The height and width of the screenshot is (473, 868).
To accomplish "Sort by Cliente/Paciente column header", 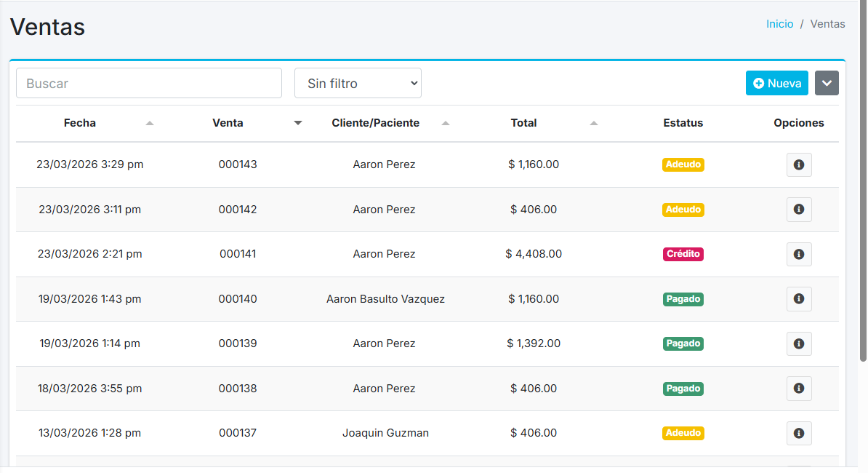I will (376, 123).
